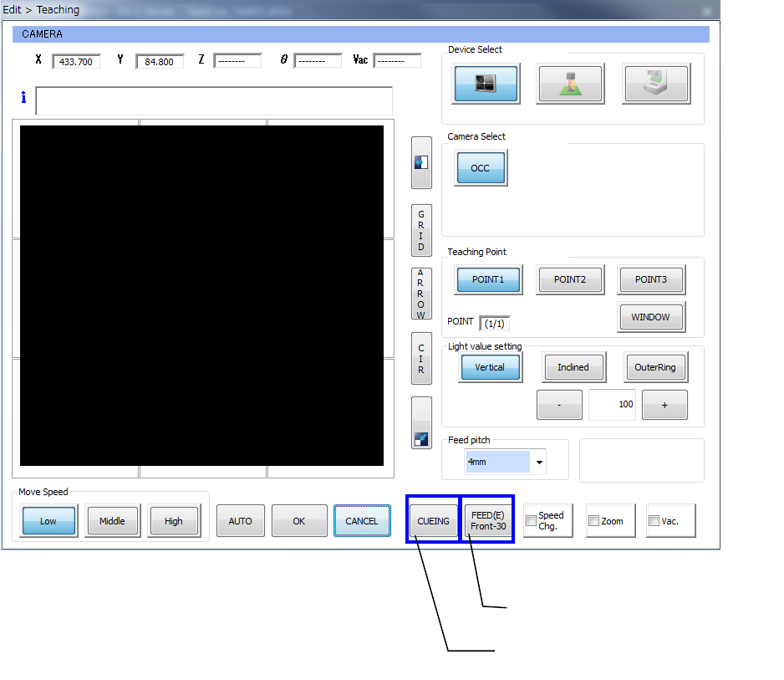Click the theta angle field
784x680 pixels.
[x=318, y=60]
